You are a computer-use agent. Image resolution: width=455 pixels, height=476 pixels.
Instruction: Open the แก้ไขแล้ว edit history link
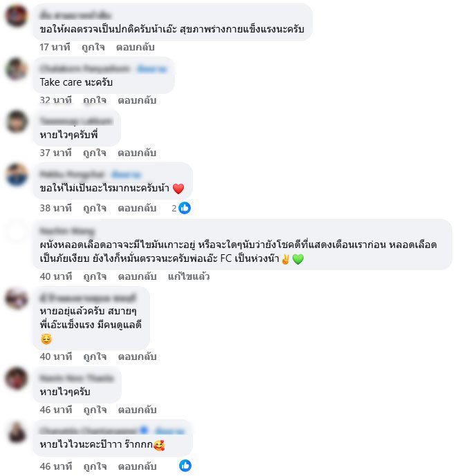point(189,276)
